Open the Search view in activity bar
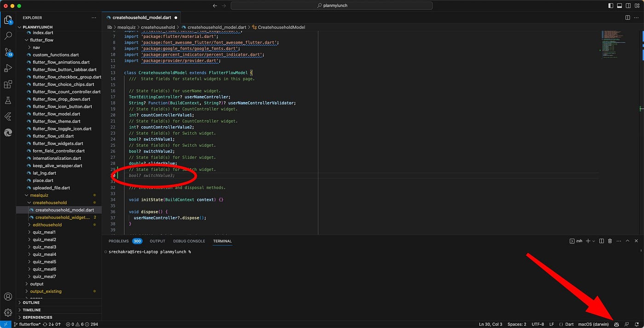644x328 pixels. (x=8, y=35)
